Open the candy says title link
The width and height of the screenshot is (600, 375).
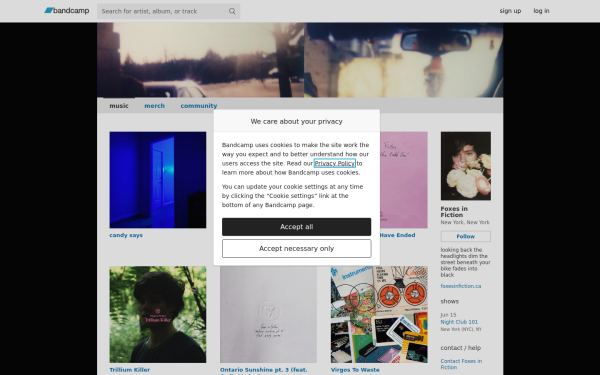pos(126,235)
